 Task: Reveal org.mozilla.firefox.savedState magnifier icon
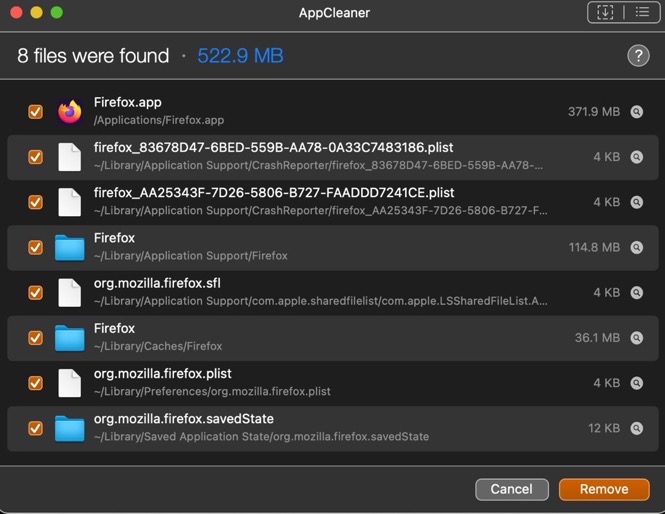tap(637, 428)
